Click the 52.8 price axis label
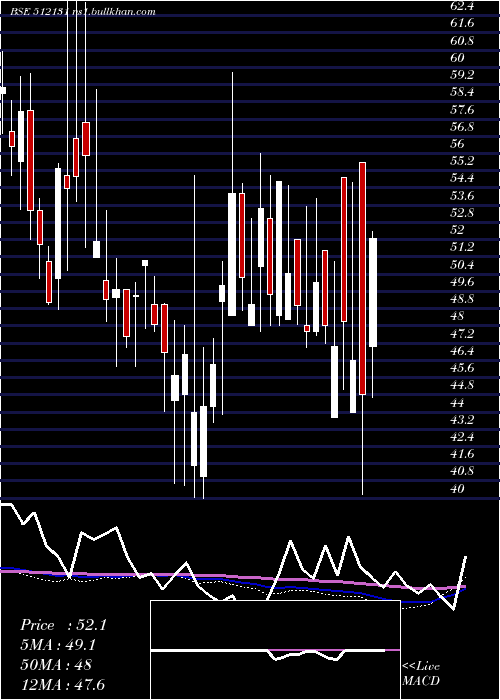500x700 pixels. pyautogui.click(x=462, y=213)
